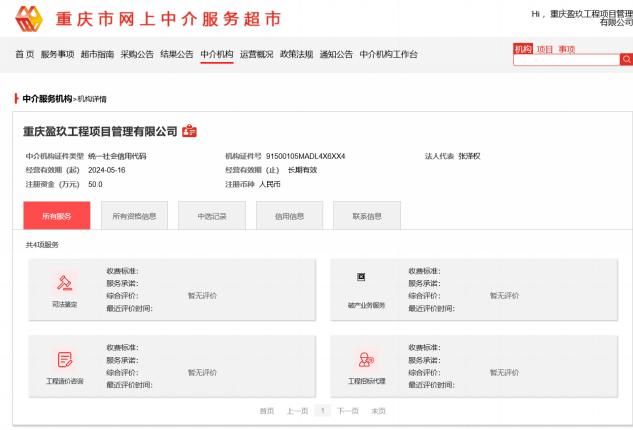Go to 首页 in the navigation bar
The width and height of the screenshot is (633, 430).
tap(25, 54)
